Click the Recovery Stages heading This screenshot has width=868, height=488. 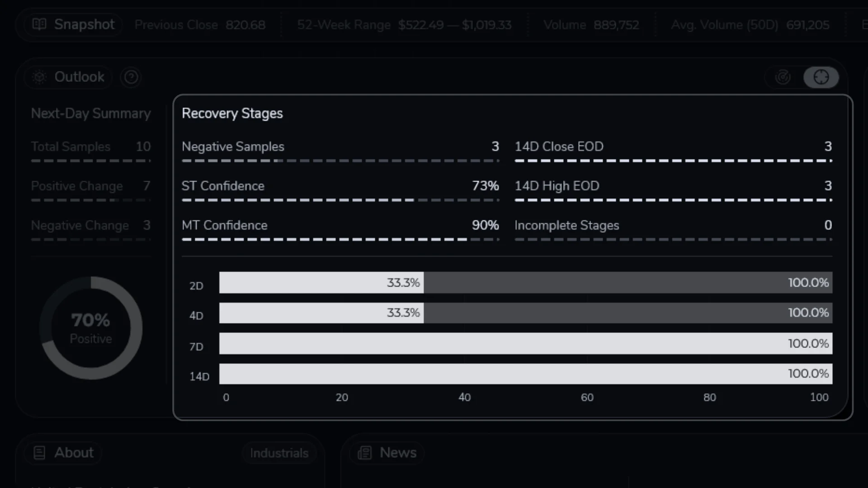pos(232,113)
